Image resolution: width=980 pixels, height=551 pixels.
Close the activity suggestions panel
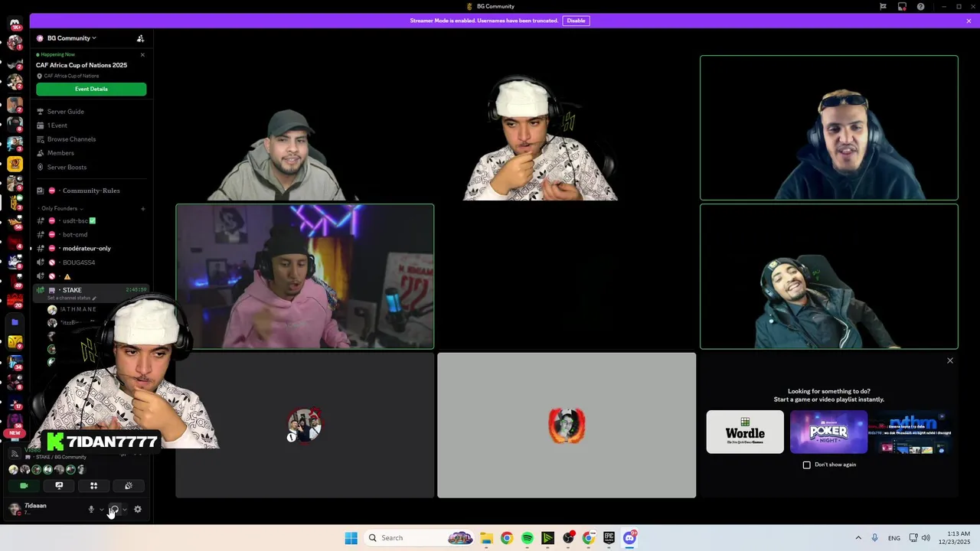pos(950,360)
